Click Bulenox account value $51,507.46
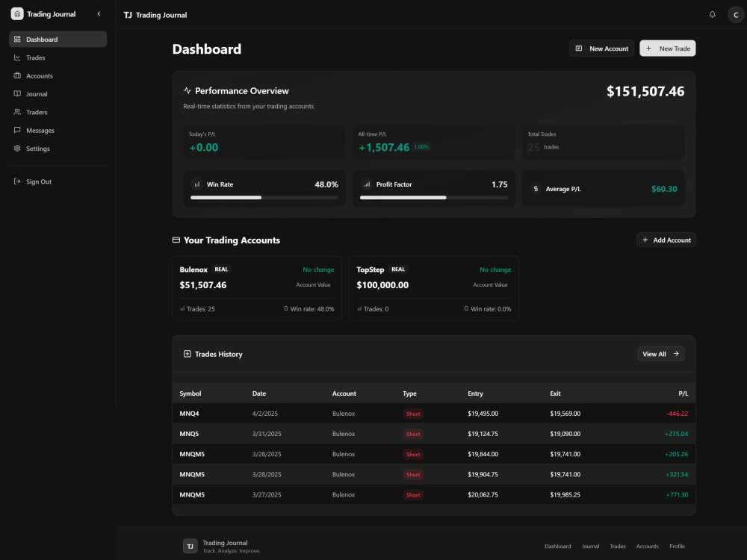747x560 pixels. (x=203, y=285)
